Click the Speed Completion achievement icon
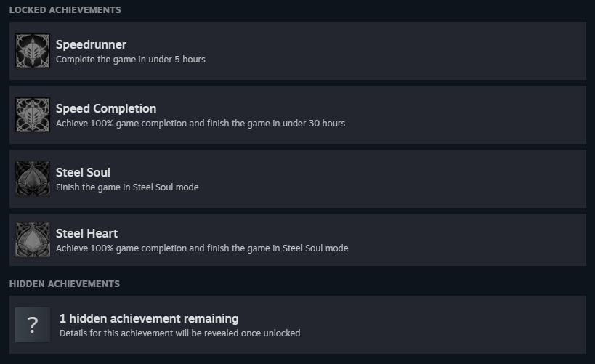The width and height of the screenshot is (595, 364). 33,115
